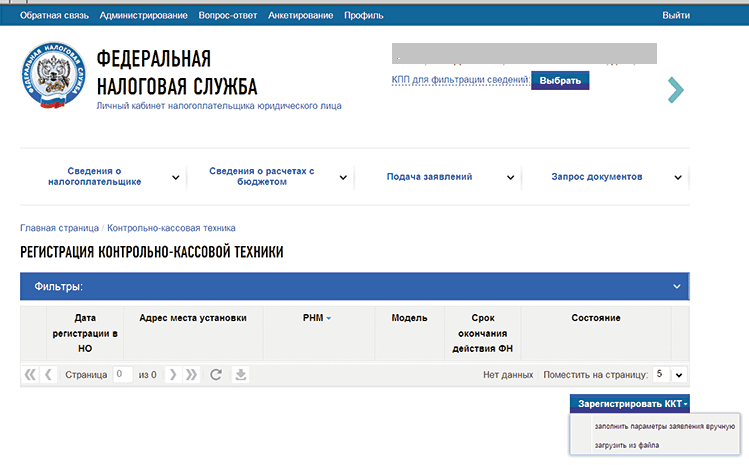749x465 pixels.
Task: Go to previous page arrow icon
Action: [x=48, y=375]
